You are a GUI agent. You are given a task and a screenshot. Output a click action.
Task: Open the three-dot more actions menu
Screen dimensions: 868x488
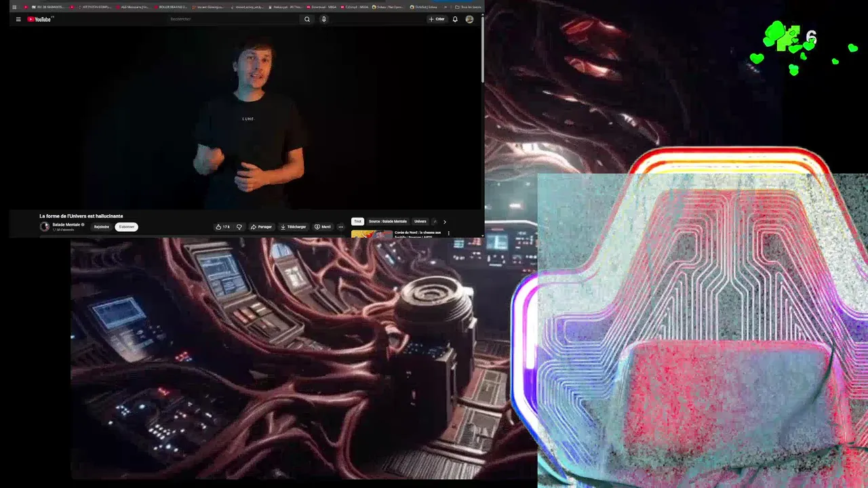340,227
